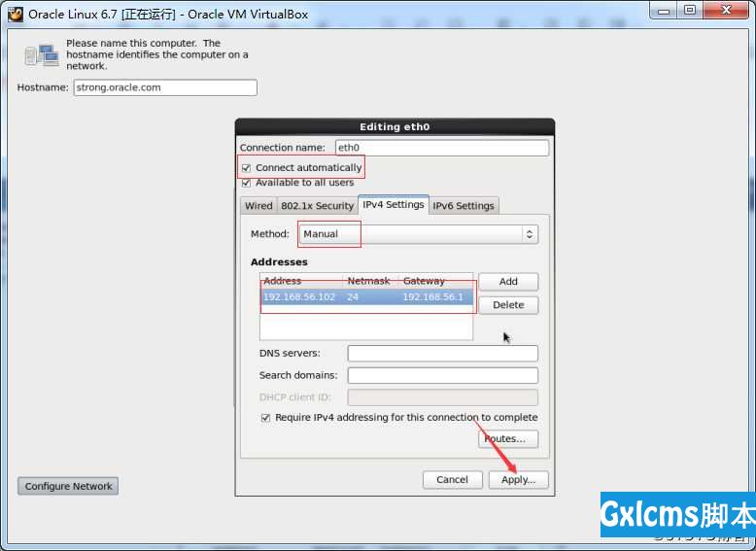Viewport: 756px width, 551px height.
Task: Toggle Require IPv4 addressing checkbox
Action: point(265,418)
